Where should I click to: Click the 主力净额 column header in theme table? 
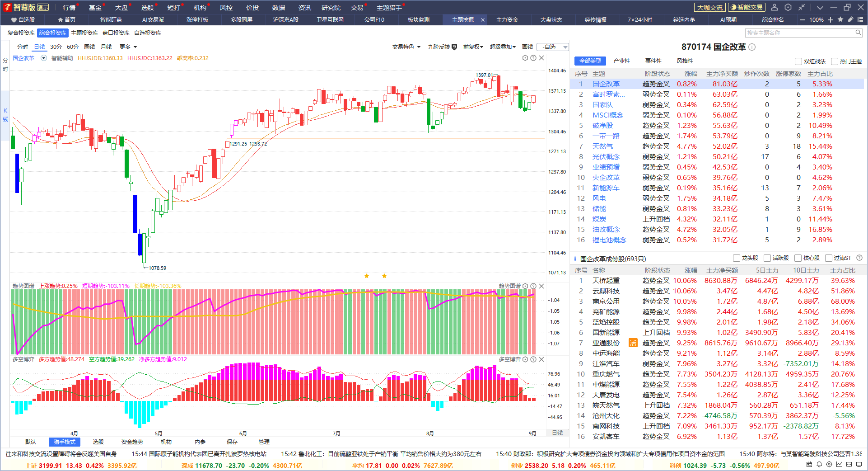722,74
